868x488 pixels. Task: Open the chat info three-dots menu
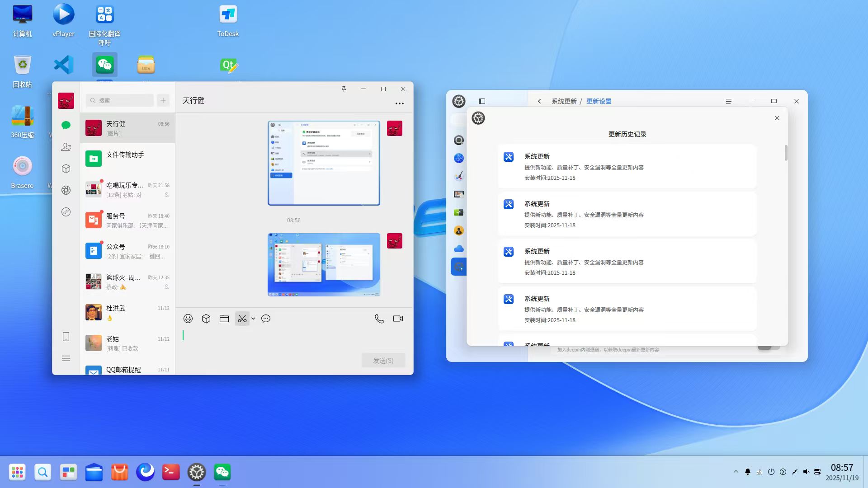click(x=400, y=103)
